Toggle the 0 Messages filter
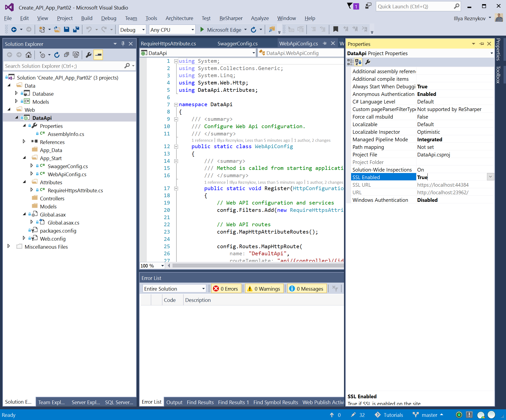Image resolution: width=506 pixels, height=420 pixels. click(x=307, y=289)
